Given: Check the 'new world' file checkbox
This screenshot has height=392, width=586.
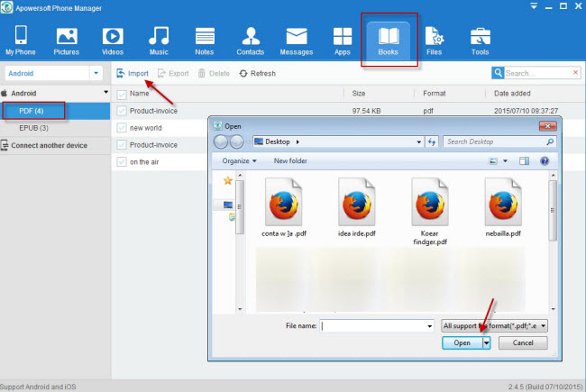Looking at the screenshot, I should 122,128.
